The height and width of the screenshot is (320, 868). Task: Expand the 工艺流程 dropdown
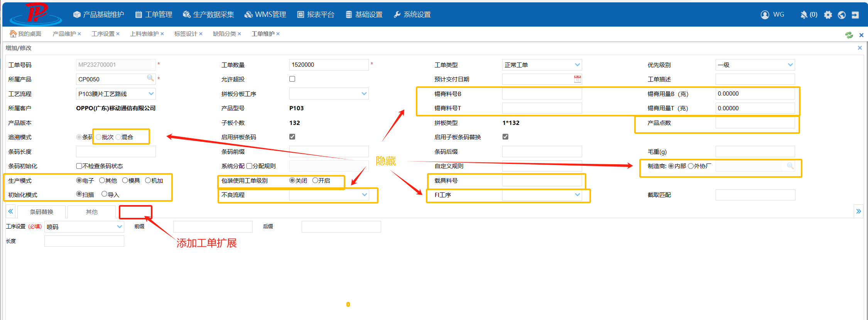click(151, 94)
